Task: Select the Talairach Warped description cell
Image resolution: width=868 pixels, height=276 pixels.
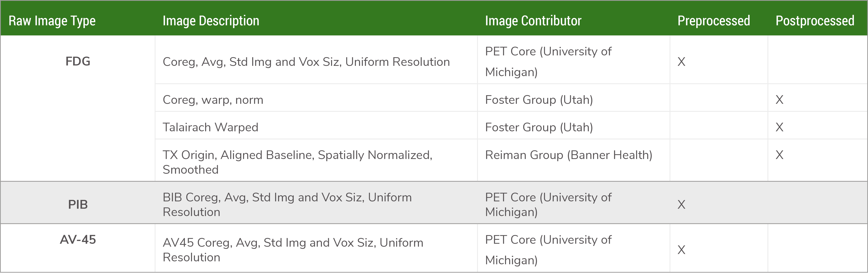Action: tap(210, 127)
